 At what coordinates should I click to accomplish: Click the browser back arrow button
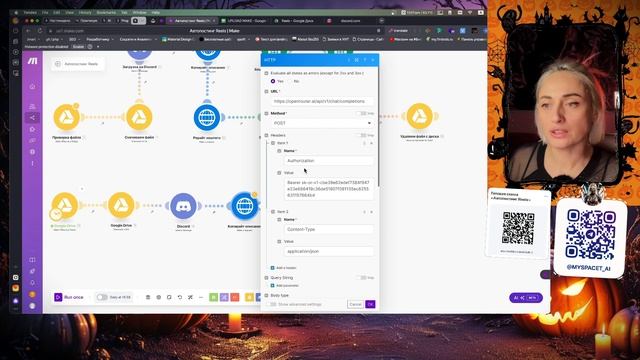(28, 31)
